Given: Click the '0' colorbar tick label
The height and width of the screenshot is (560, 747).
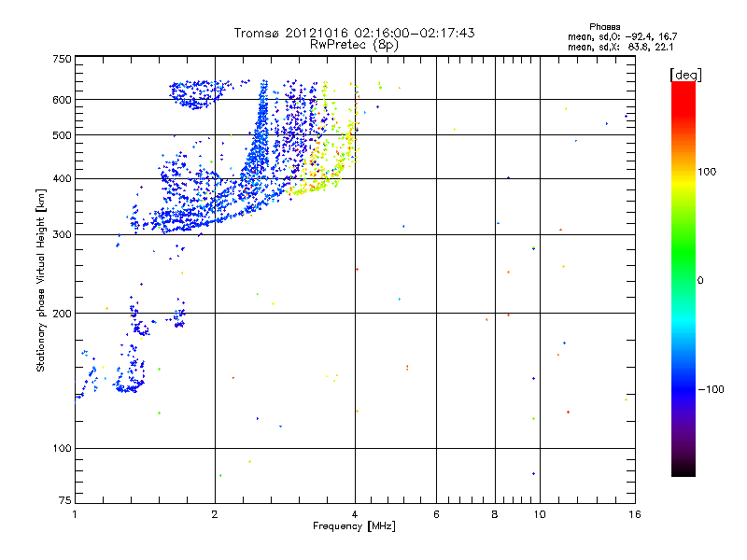Looking at the screenshot, I should point(700,281).
